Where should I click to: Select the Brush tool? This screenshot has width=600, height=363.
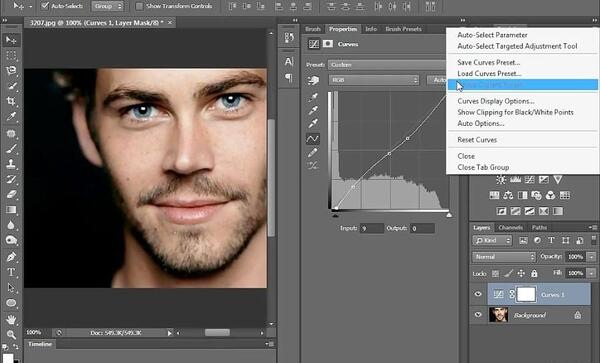click(11, 148)
